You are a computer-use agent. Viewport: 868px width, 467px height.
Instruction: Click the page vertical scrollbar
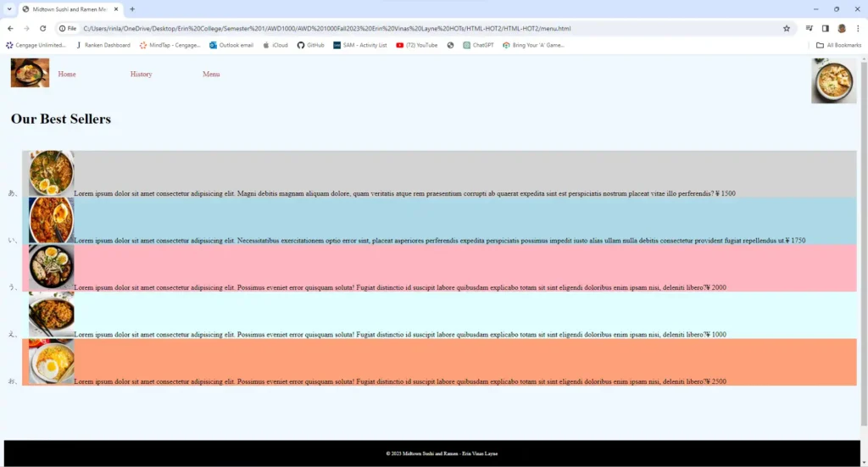[864, 243]
